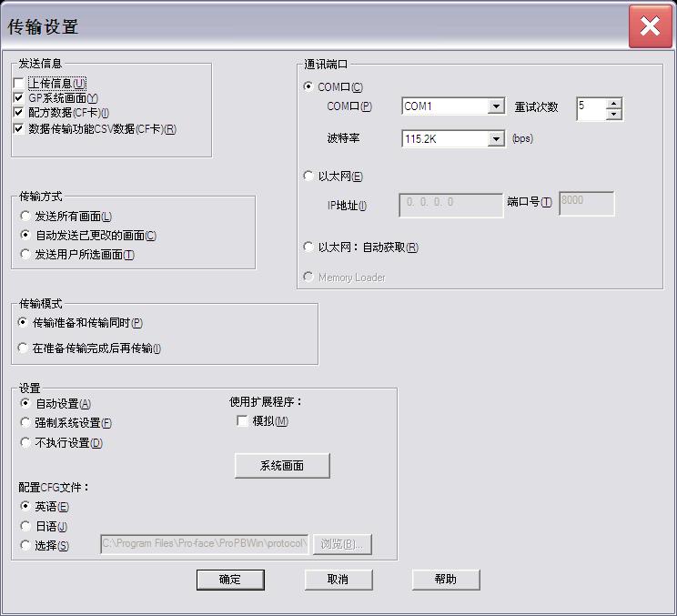677x616 pixels.
Task: Enable the 上传信息 checkbox
Action: coord(19,84)
